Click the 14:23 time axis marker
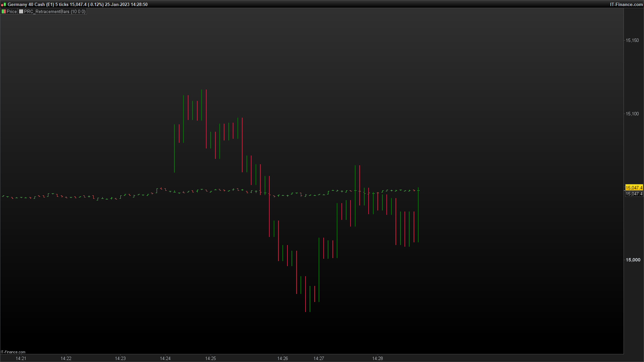This screenshot has height=362, width=644. 120,358
